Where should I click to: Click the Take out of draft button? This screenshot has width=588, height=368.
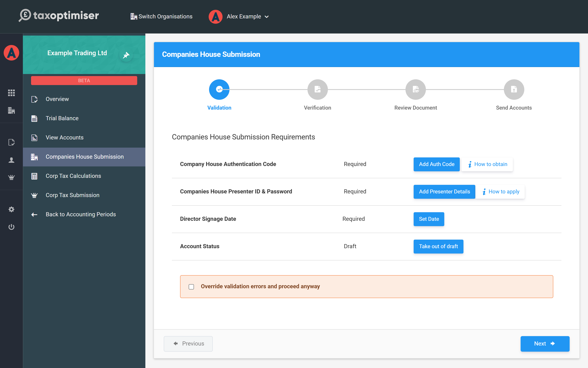point(438,247)
